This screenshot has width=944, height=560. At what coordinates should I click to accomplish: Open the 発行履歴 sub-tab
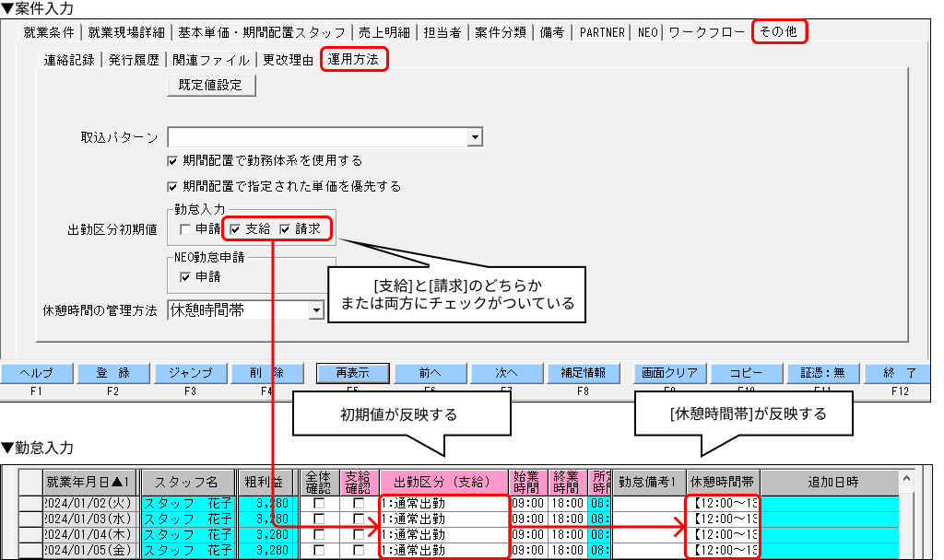click(134, 60)
